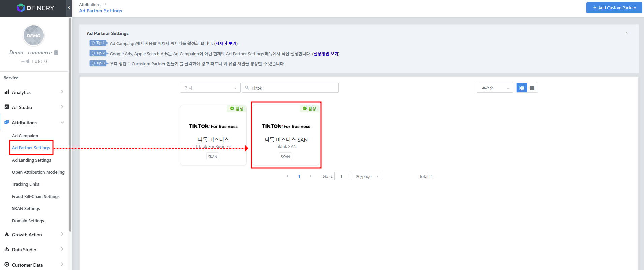Click the Analytics bar chart icon
Screen dimensions: 644x270
point(7,92)
